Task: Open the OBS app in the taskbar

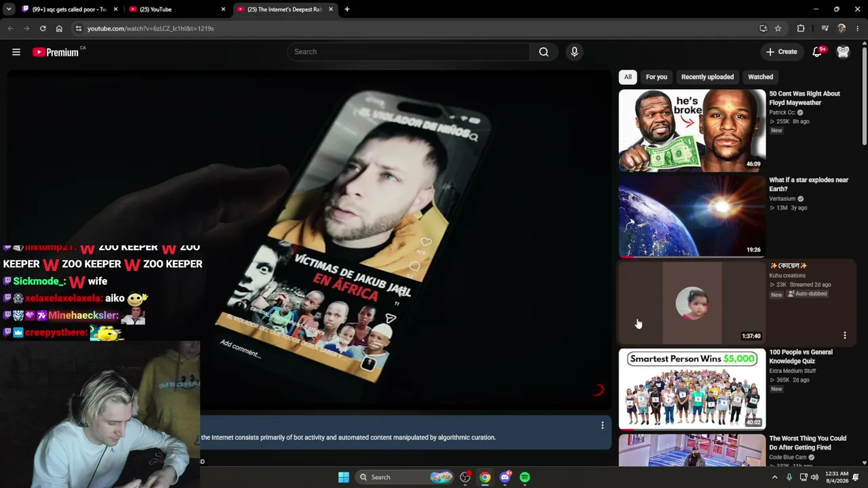Action: (465, 477)
